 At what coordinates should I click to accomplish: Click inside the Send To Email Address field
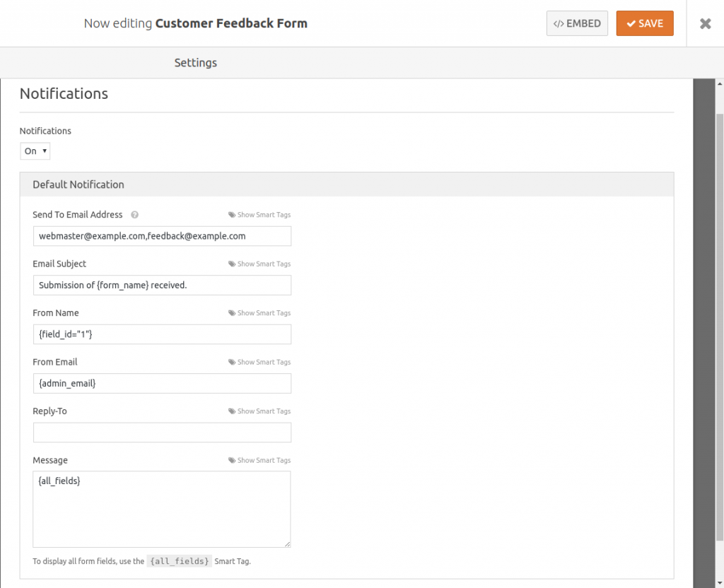tap(162, 235)
